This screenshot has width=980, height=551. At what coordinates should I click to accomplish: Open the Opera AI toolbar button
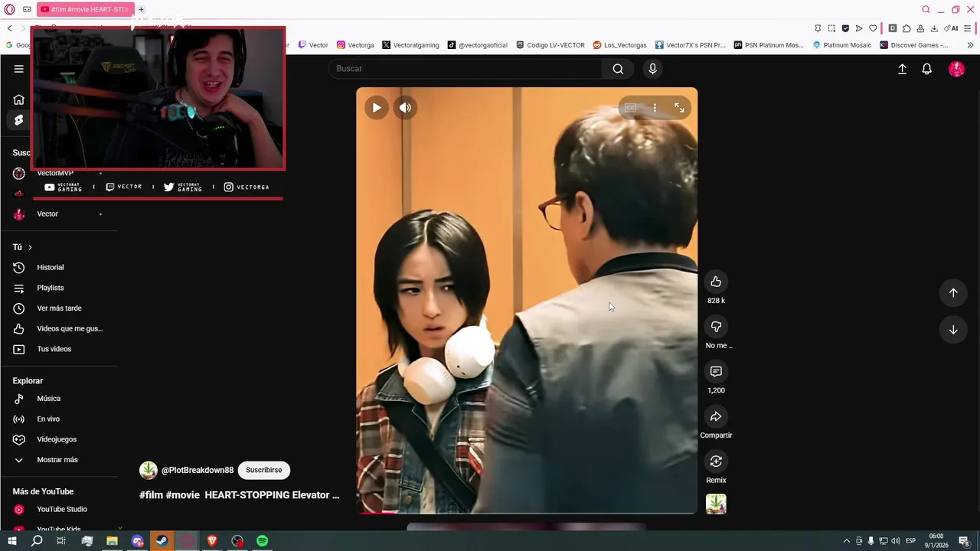click(951, 28)
